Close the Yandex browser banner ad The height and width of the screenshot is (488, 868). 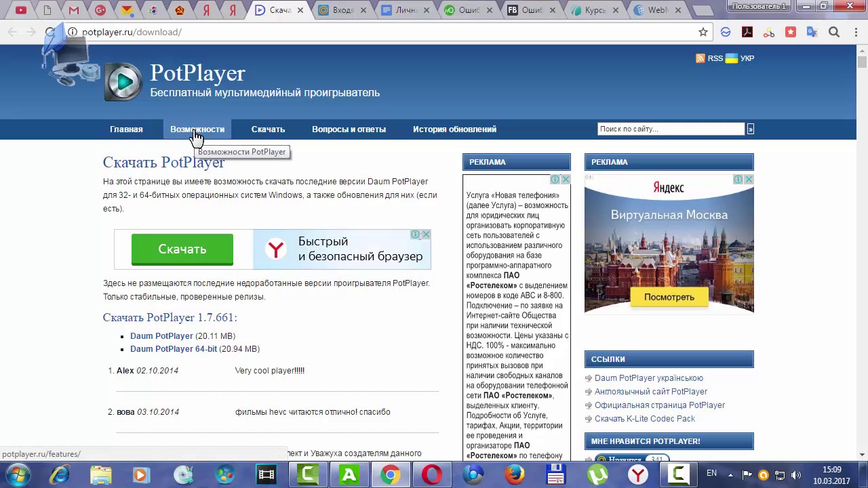point(426,235)
